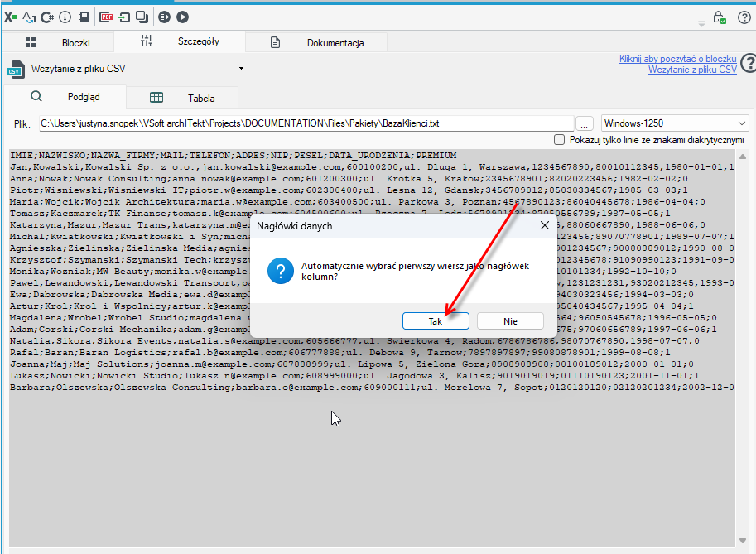Click the padlock icon with green checkmark
Screen dimensions: 756x554
point(720,18)
